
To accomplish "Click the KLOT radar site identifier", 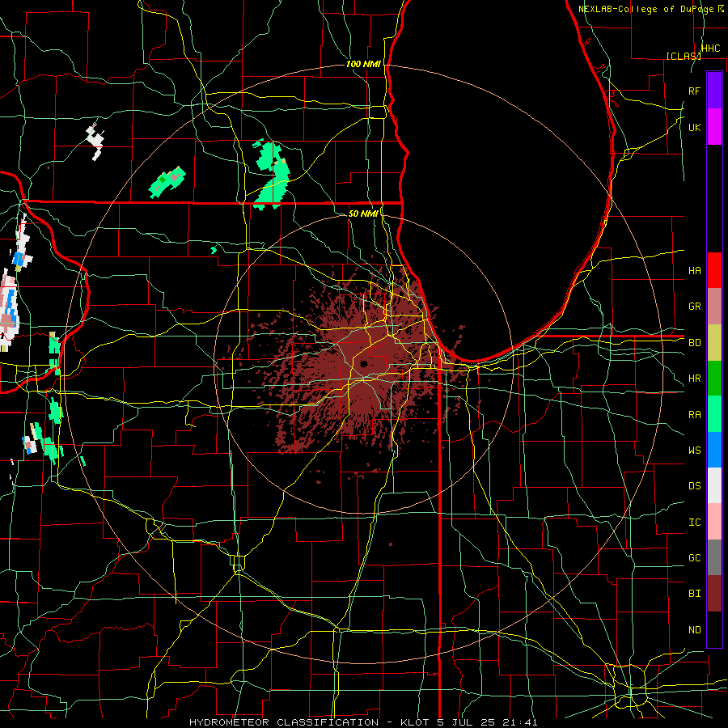I will pyautogui.click(x=415, y=722).
